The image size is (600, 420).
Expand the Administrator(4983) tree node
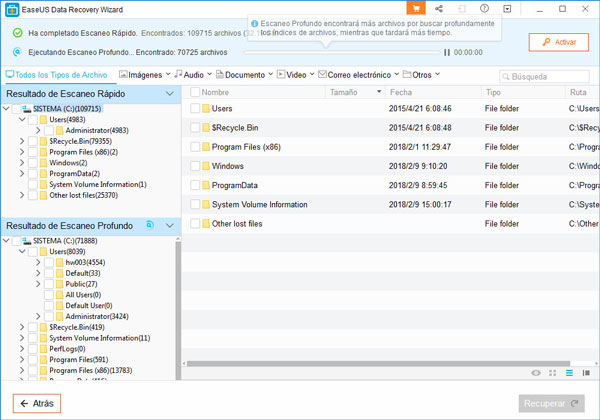pyautogui.click(x=38, y=130)
